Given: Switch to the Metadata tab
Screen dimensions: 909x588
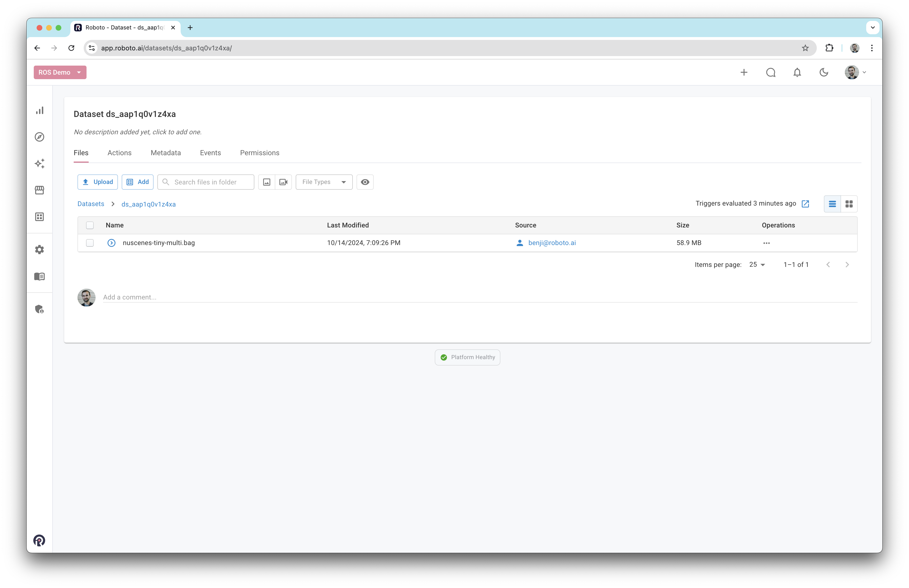Looking at the screenshot, I should pyautogui.click(x=166, y=153).
